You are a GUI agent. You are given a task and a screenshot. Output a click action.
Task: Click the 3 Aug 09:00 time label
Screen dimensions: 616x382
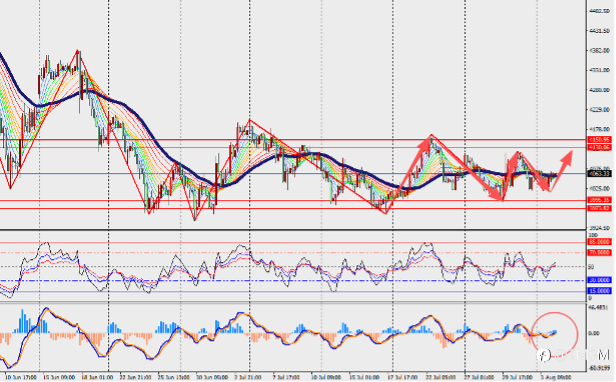tap(555, 378)
